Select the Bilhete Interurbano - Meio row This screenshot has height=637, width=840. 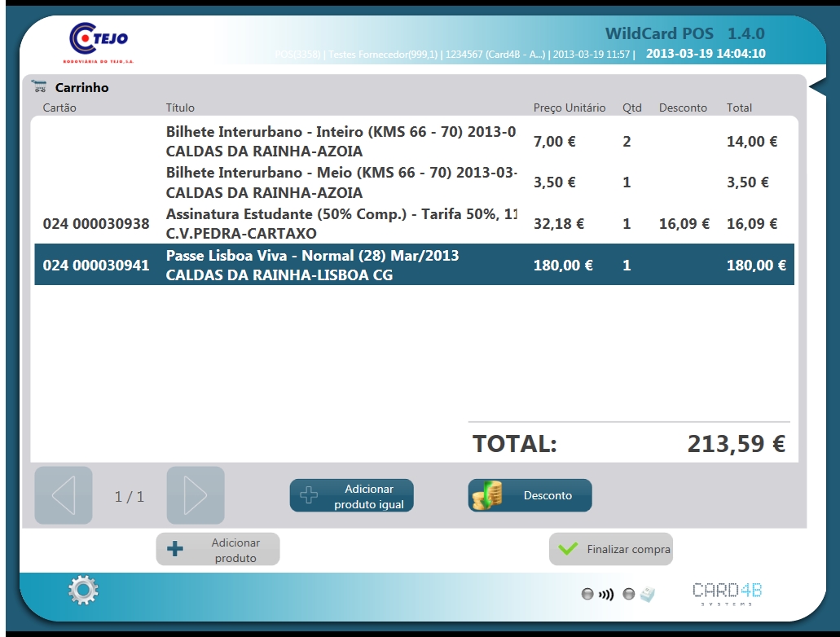pyautogui.click(x=341, y=182)
